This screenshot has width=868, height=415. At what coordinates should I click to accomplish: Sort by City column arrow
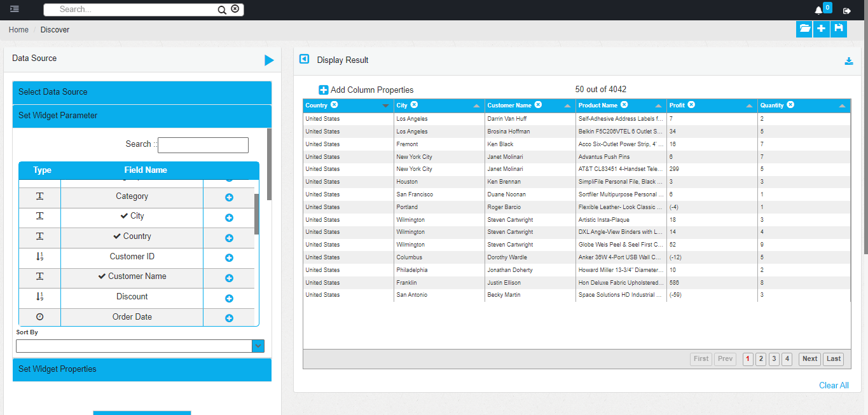pos(476,105)
